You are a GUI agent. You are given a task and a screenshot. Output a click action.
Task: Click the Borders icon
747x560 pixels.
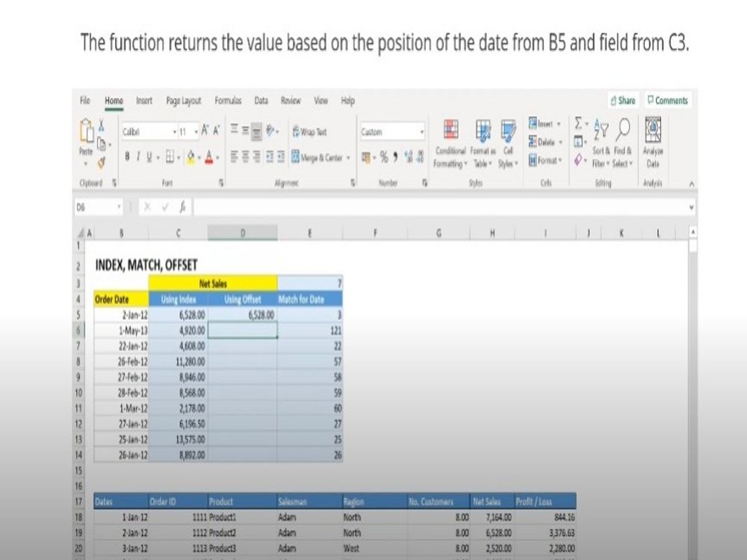170,157
